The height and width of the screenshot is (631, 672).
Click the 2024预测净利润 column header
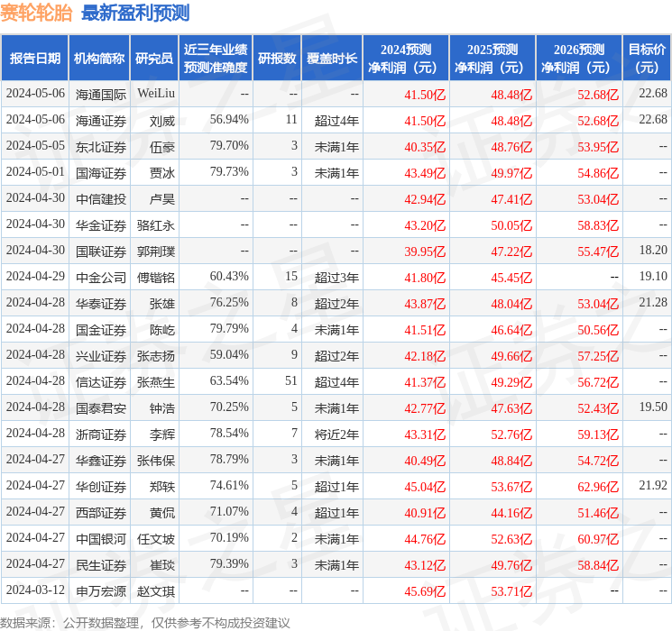point(406,59)
